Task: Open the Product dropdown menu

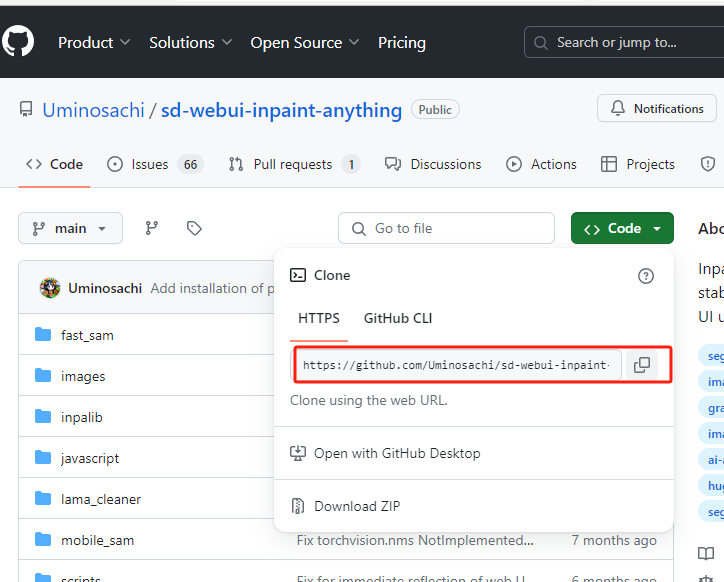Action: pyautogui.click(x=94, y=42)
